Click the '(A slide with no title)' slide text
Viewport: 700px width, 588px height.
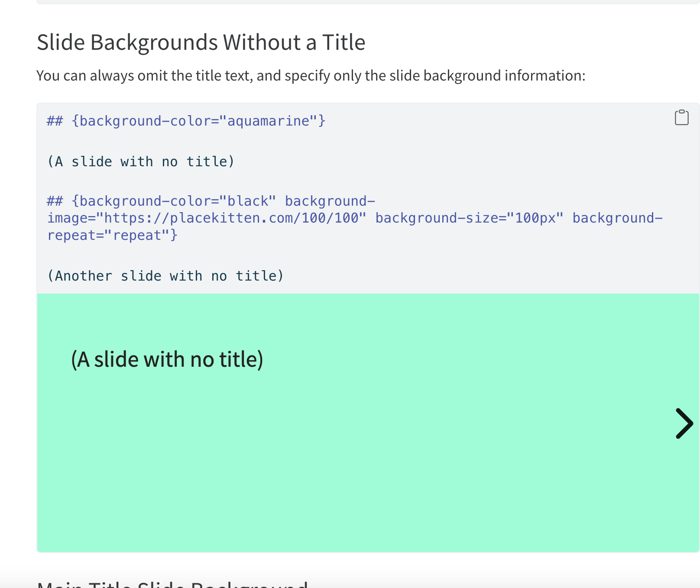click(167, 359)
